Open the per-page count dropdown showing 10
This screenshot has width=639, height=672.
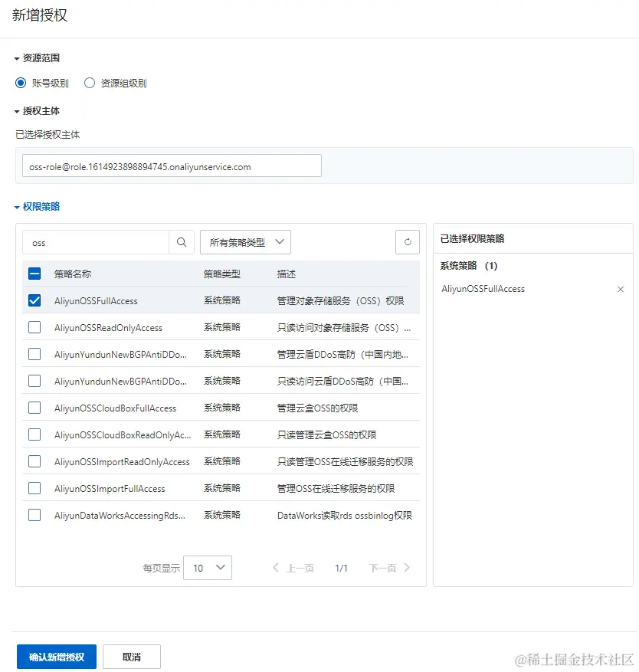208,568
